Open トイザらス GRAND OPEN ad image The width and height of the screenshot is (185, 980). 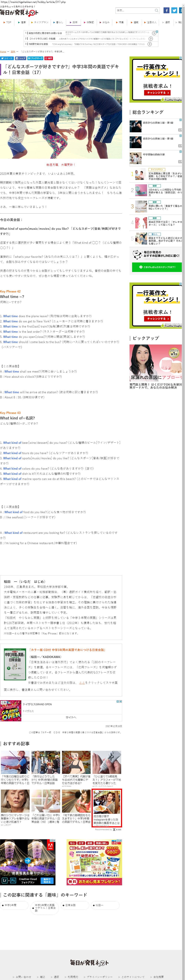[x=11, y=711]
